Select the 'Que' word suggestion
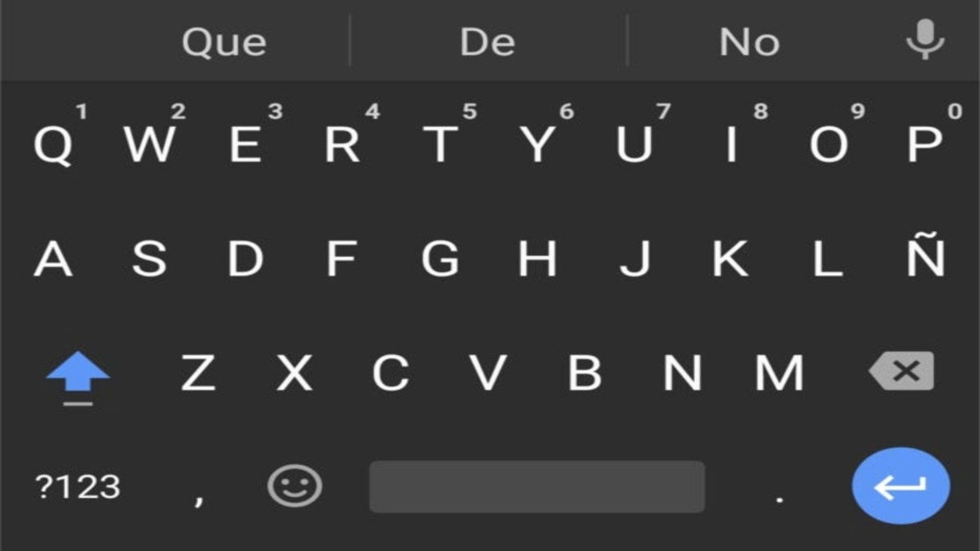 click(224, 42)
